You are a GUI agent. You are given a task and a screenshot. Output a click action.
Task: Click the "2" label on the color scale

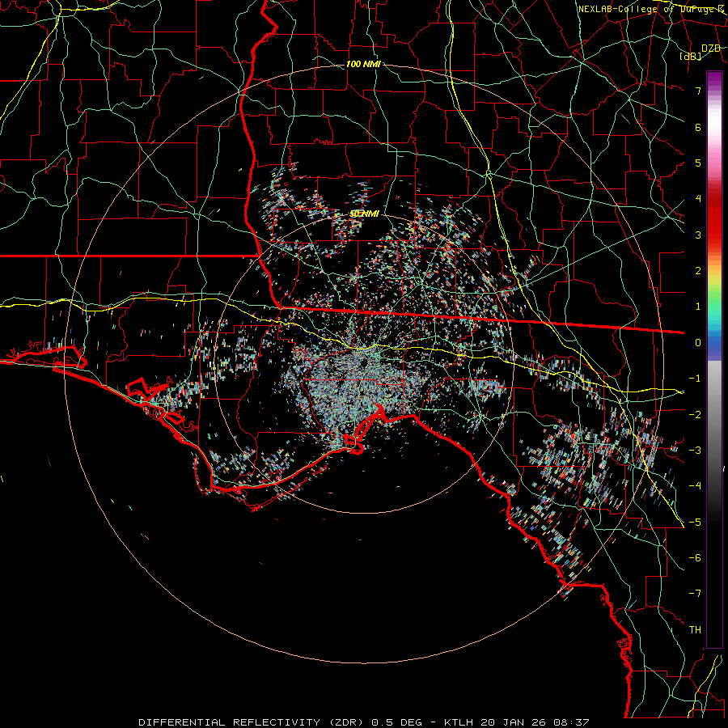[x=698, y=271]
